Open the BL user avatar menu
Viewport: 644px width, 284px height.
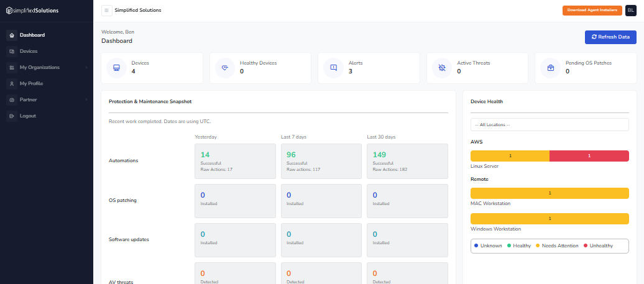tap(631, 11)
